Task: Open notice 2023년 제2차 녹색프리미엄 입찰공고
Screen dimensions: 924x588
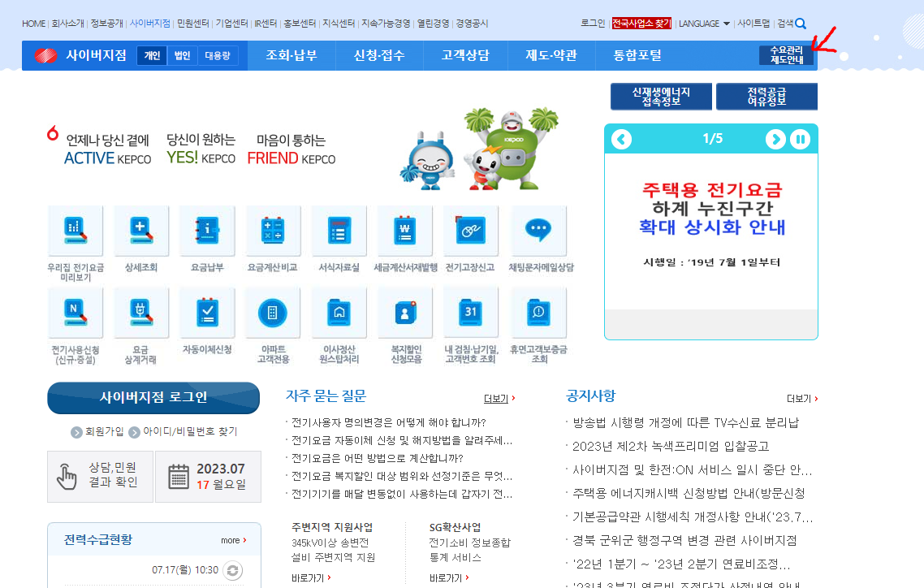Action: (x=671, y=447)
